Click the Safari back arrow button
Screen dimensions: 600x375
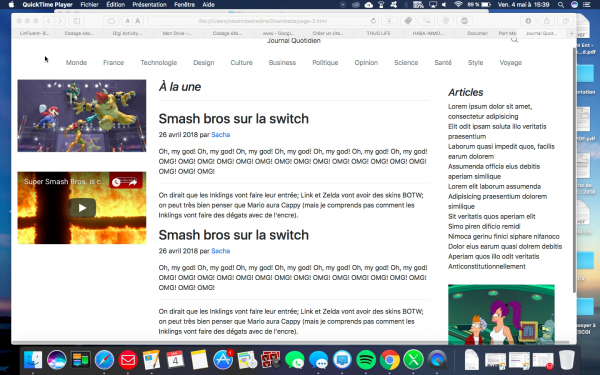(x=49, y=21)
